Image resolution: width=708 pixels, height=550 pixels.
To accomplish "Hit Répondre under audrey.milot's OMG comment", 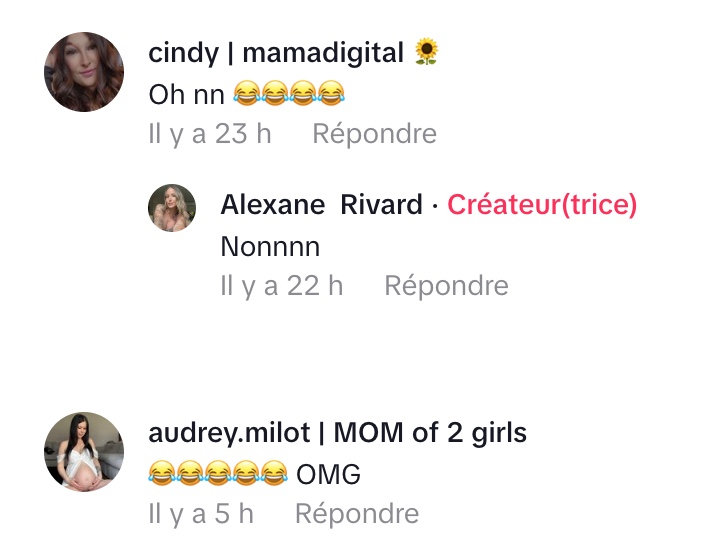I will click(x=356, y=514).
